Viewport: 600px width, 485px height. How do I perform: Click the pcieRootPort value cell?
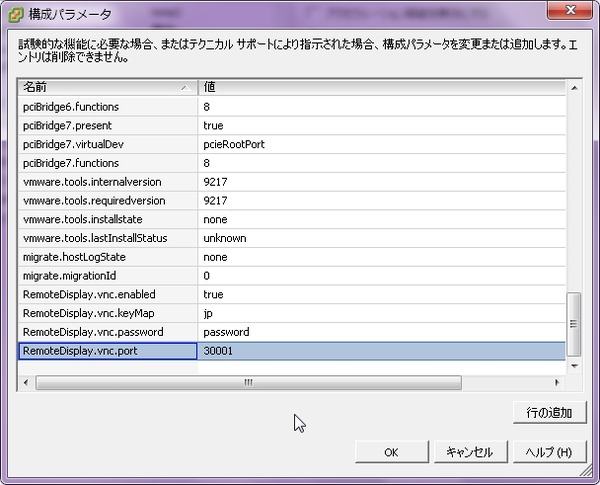click(382, 144)
